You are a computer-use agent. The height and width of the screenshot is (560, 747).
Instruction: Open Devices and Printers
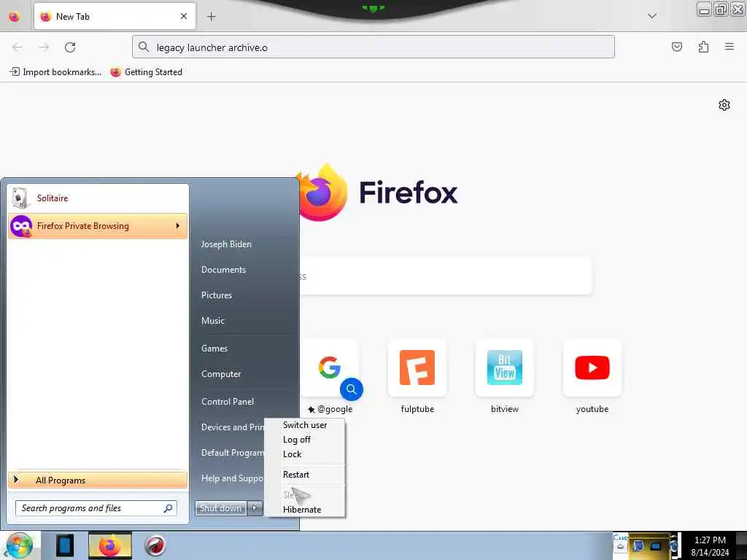click(233, 427)
